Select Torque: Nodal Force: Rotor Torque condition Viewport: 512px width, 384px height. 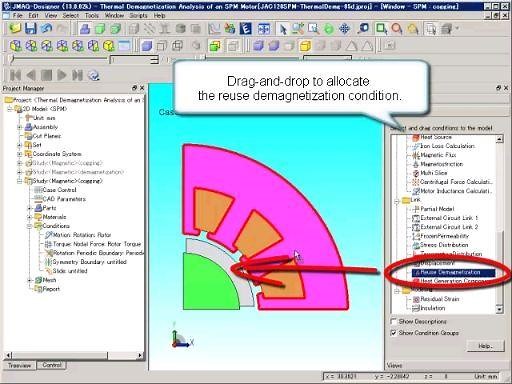(97, 244)
